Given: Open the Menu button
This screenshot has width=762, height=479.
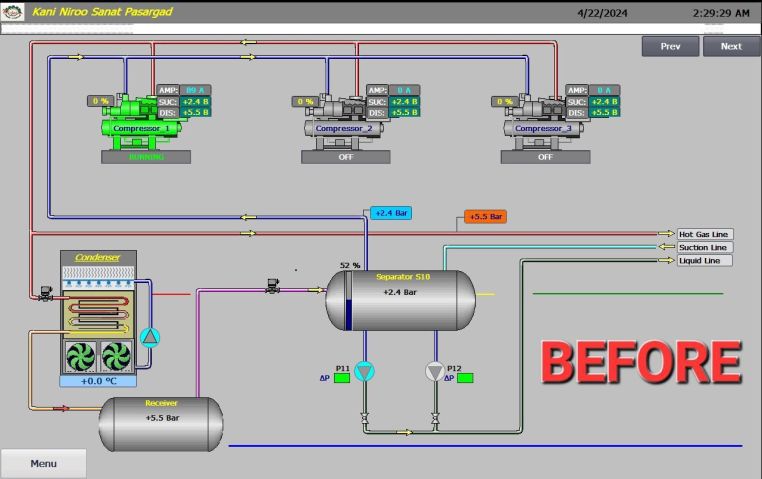Looking at the screenshot, I should [x=43, y=463].
